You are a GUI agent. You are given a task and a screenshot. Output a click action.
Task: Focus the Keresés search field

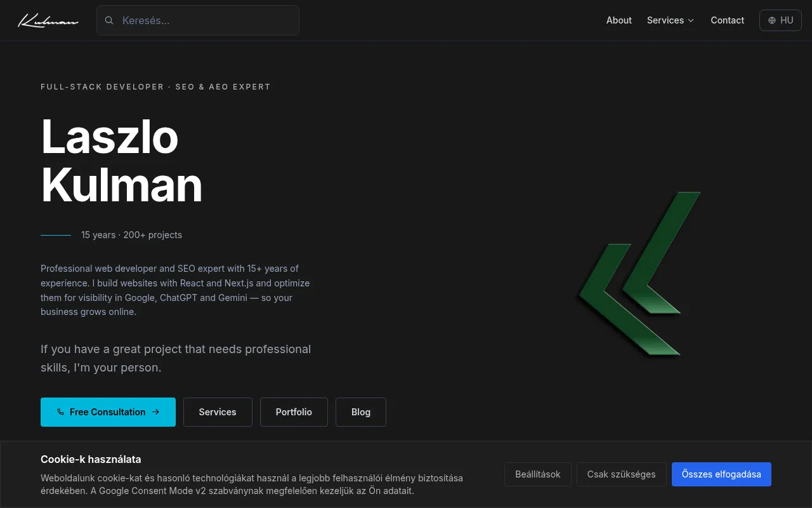[x=198, y=20]
